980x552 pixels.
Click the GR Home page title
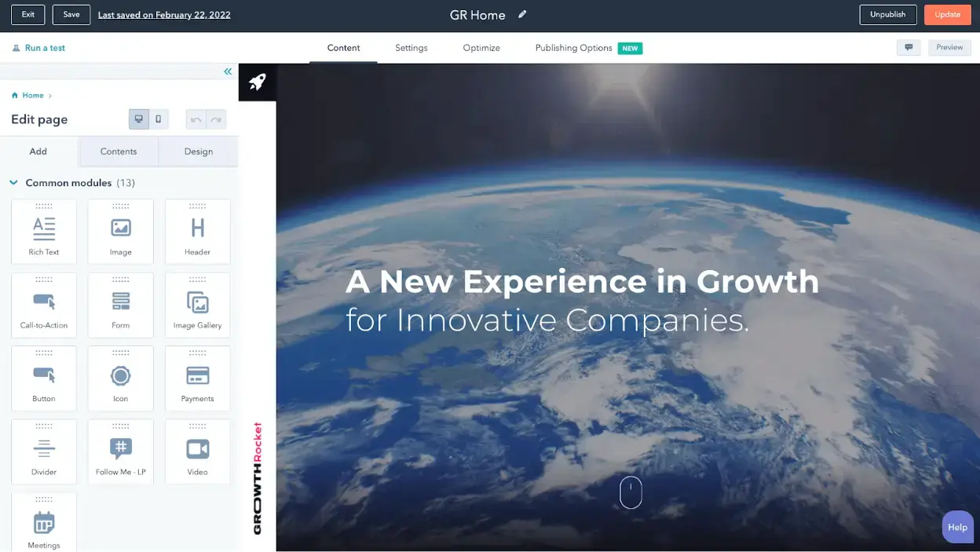click(x=477, y=15)
